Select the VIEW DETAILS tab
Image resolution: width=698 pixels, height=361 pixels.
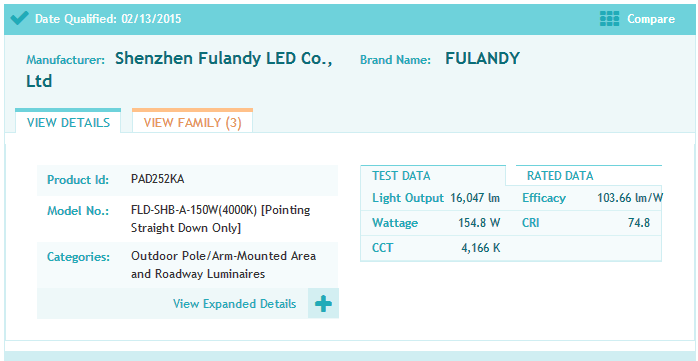coord(68,122)
